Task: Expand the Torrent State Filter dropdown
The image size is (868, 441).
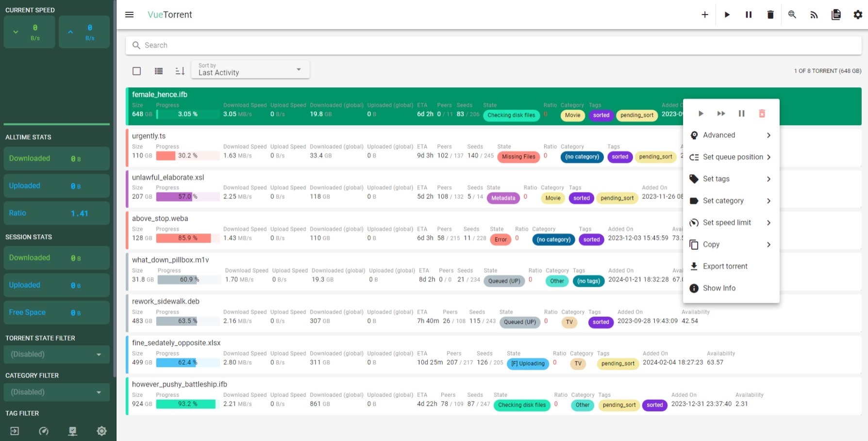Action: pos(56,354)
